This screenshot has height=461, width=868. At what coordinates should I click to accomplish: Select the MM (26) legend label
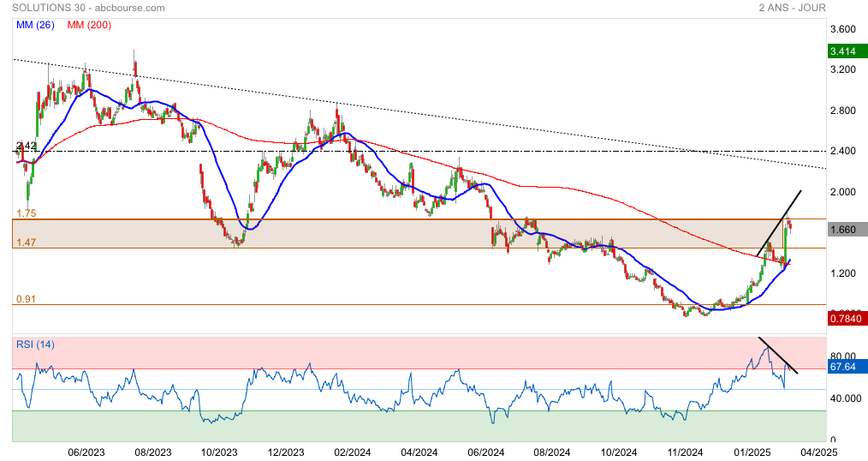35,25
